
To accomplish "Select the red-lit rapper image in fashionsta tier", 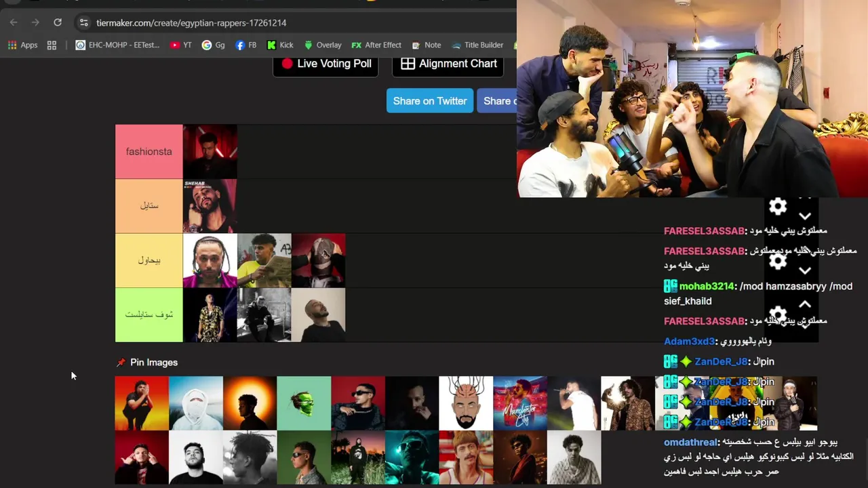I will (210, 152).
